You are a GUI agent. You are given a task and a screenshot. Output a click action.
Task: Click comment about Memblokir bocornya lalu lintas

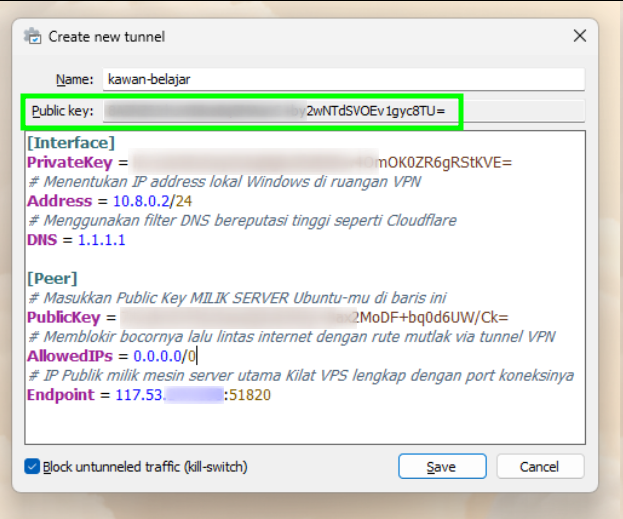tap(292, 337)
